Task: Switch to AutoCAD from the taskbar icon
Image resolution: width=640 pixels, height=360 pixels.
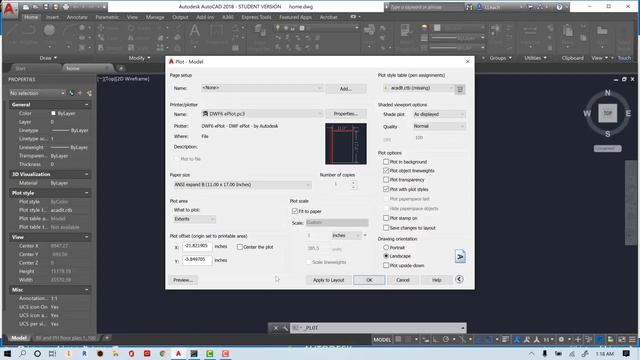Action: pos(178,353)
